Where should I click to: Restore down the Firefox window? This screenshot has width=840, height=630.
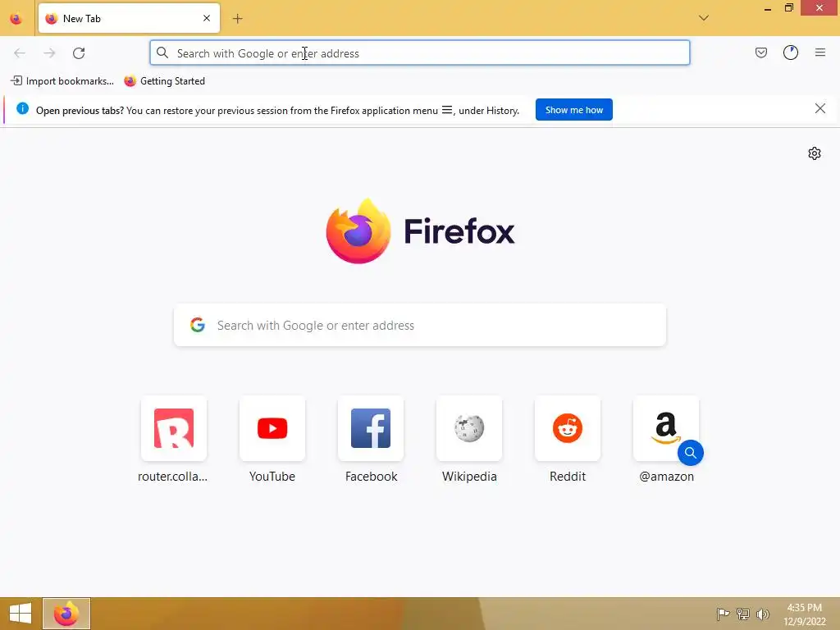coord(788,8)
